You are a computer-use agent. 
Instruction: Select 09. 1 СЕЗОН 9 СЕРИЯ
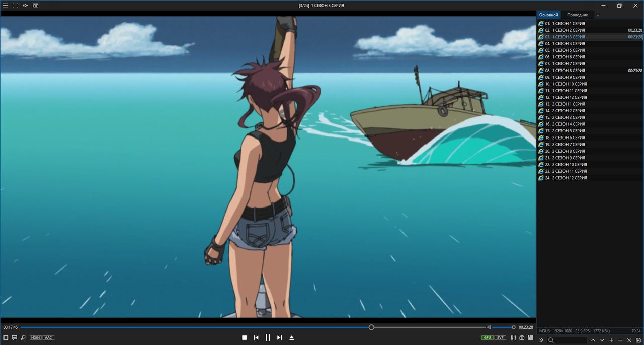pos(590,77)
